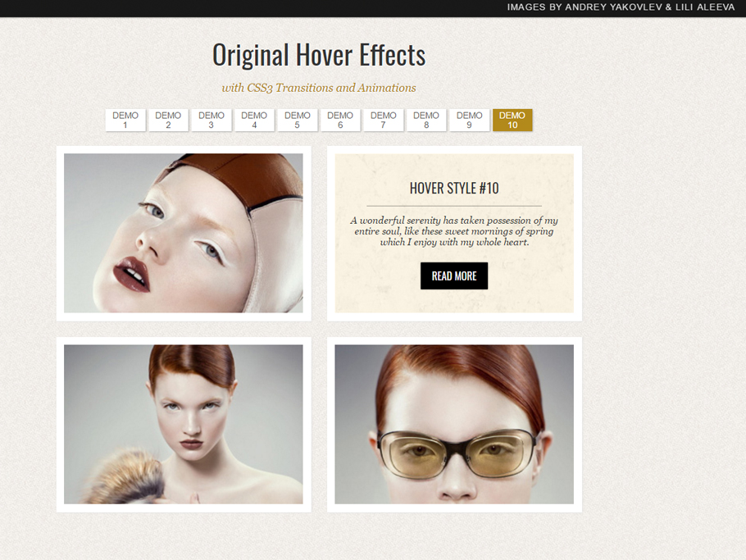
Task: Click the woman in leather cap photo
Action: 183,233
